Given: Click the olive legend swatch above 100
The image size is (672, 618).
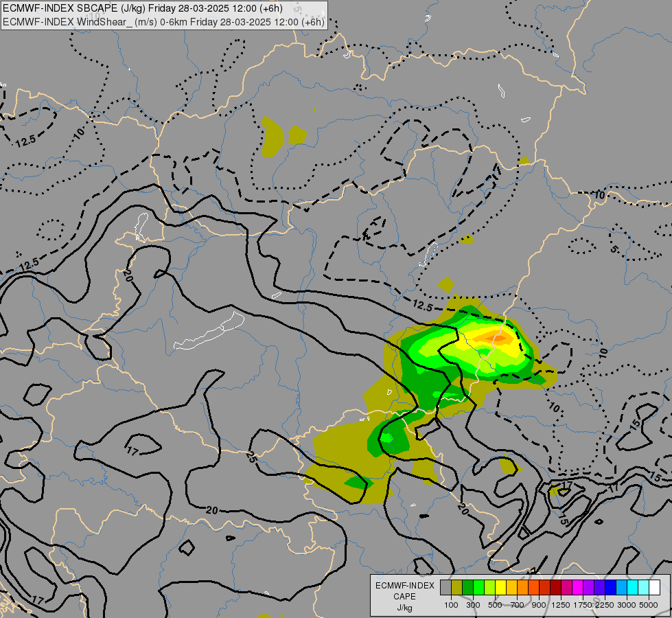Looking at the screenshot, I should click(x=457, y=588).
